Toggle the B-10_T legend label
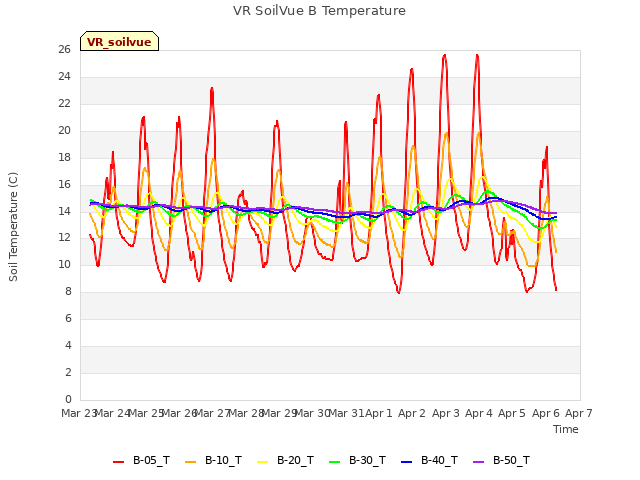Viewport: 640px width, 480px height. (223, 461)
